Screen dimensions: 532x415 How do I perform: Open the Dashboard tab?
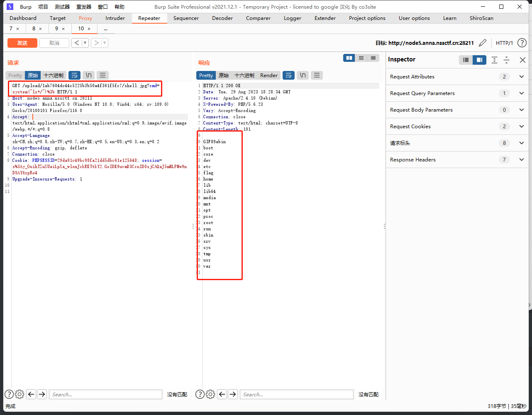23,18
